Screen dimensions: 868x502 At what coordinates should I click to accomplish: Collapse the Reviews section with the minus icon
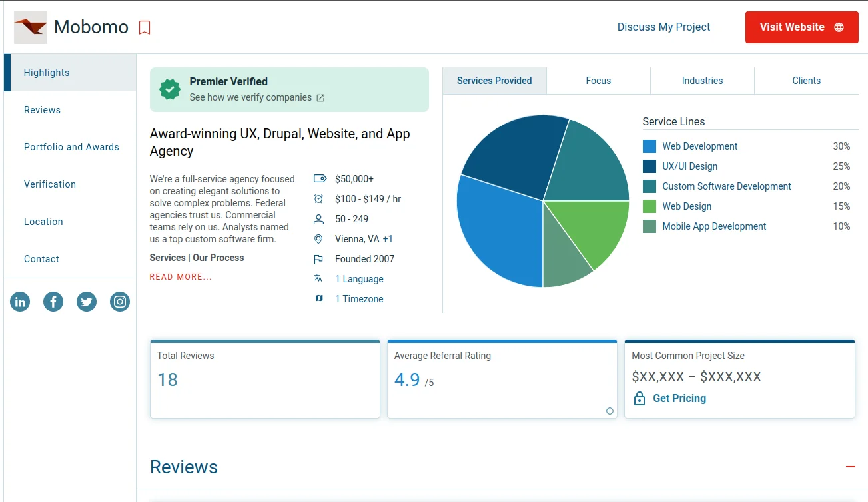tap(851, 467)
